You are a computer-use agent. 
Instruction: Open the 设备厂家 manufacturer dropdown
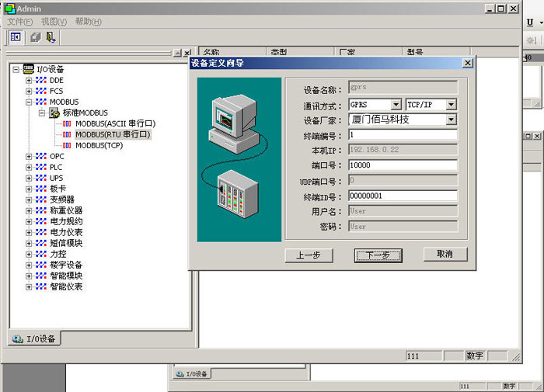(x=451, y=120)
